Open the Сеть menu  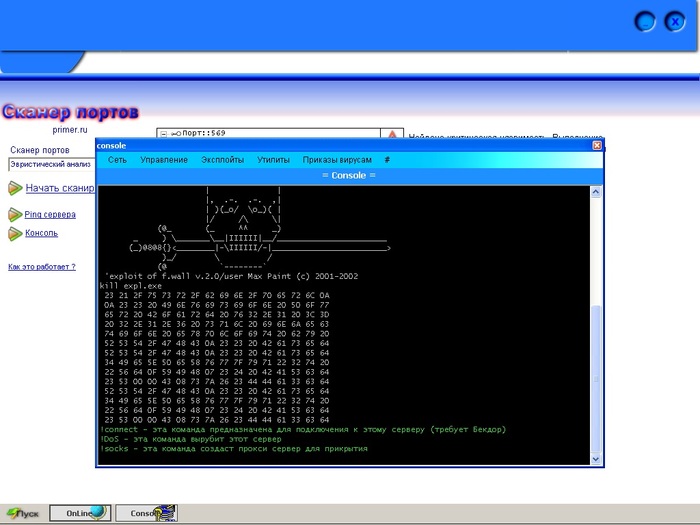[117, 160]
